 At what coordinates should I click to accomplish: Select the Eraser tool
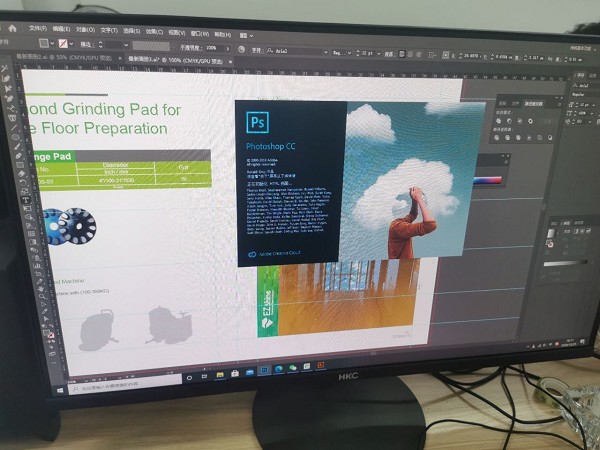click(21, 173)
